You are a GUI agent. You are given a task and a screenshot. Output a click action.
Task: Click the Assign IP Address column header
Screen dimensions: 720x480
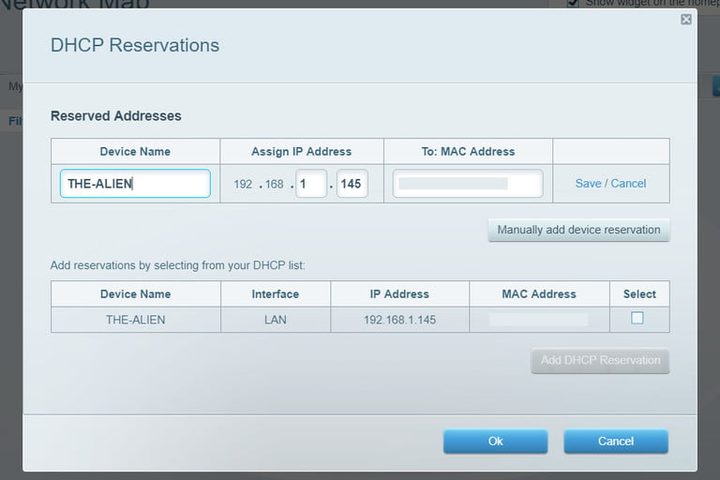(301, 152)
